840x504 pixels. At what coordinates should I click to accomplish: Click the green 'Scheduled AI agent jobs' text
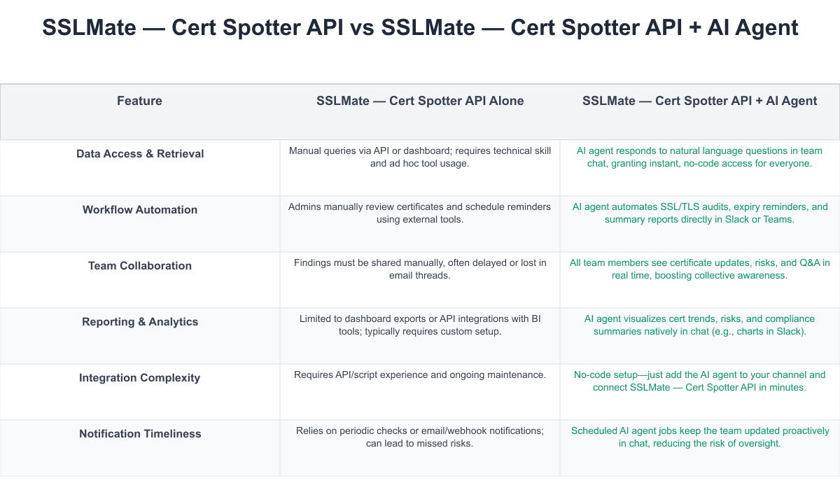[700, 437]
